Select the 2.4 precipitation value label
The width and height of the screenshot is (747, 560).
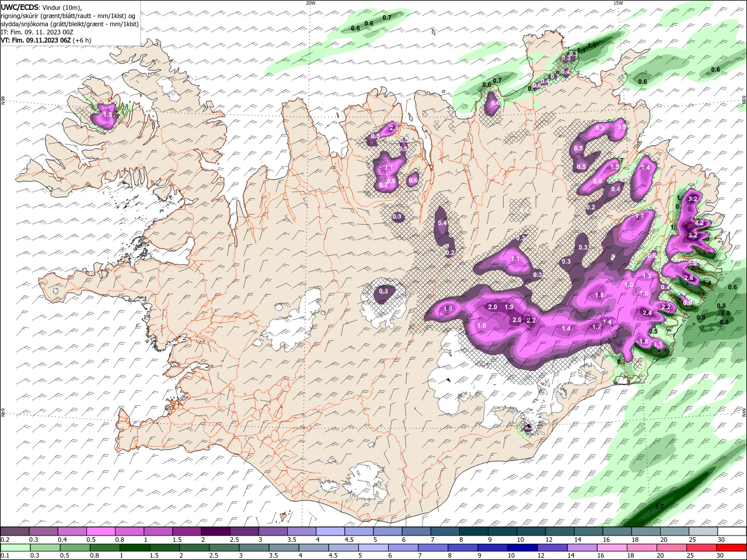pos(647,313)
